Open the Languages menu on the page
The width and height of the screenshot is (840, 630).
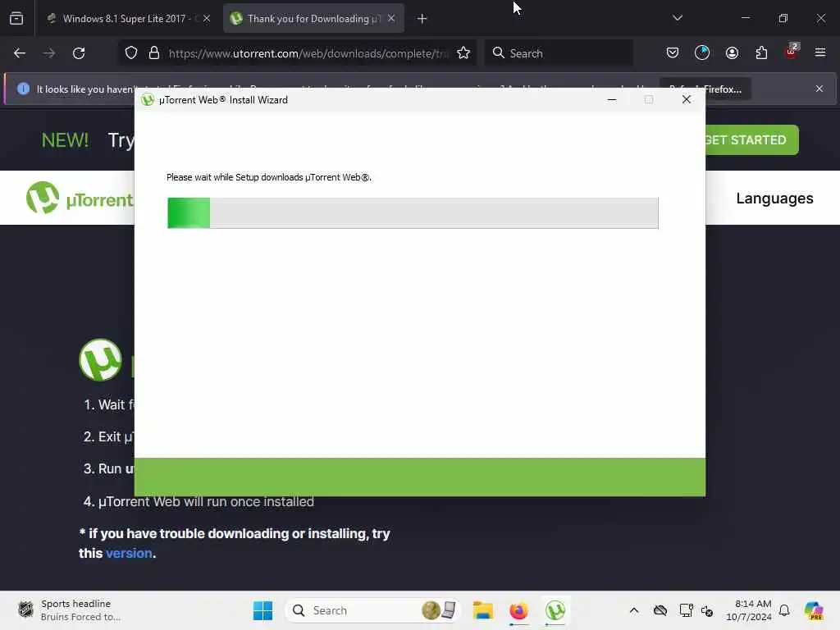774,199
